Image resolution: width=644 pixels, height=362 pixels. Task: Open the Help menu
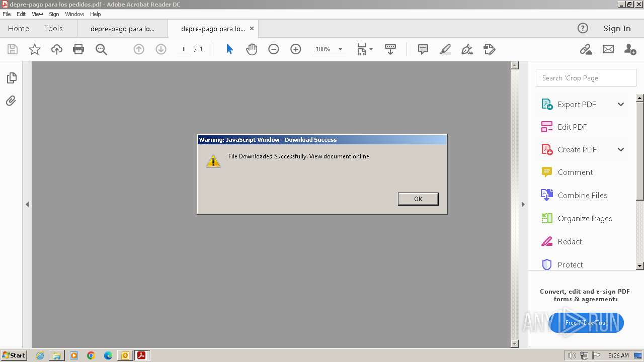96,14
